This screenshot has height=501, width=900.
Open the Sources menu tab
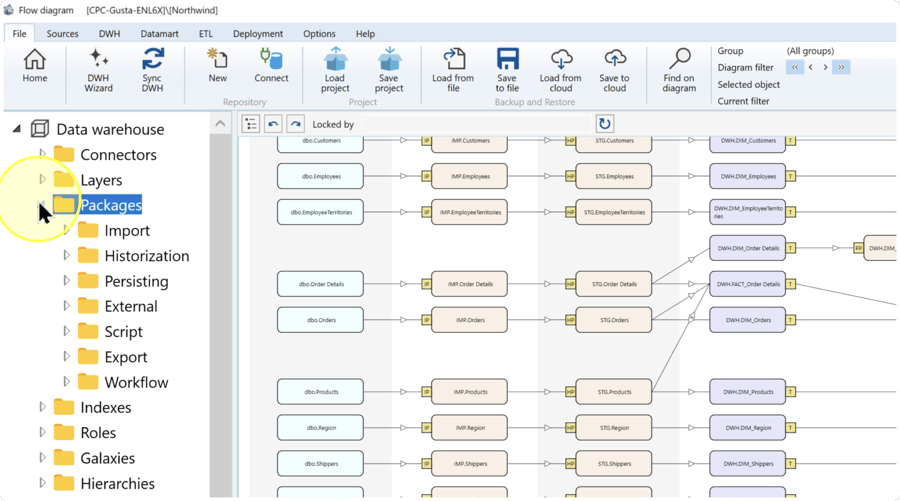[x=63, y=34]
